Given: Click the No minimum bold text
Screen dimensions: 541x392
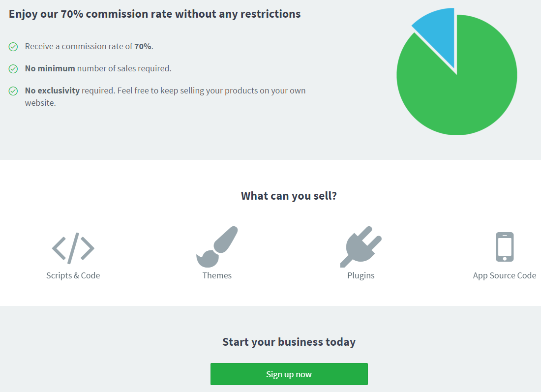Looking at the screenshot, I should point(50,68).
